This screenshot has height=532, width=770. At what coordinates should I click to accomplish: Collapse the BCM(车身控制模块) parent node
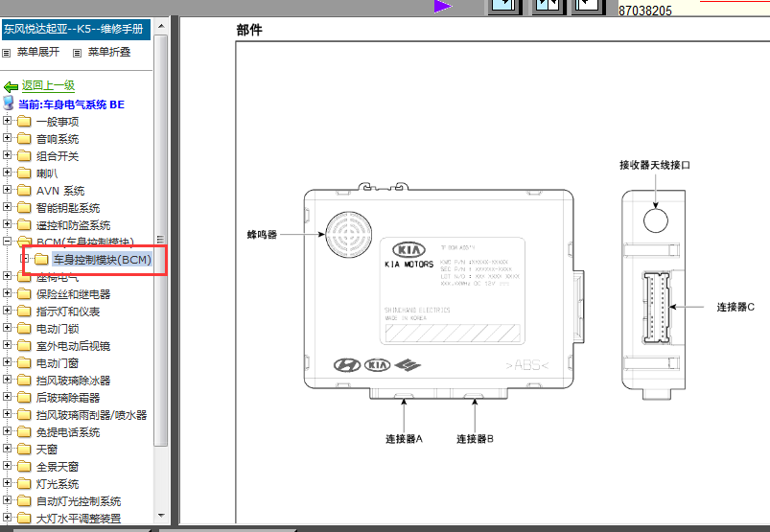[7, 241]
